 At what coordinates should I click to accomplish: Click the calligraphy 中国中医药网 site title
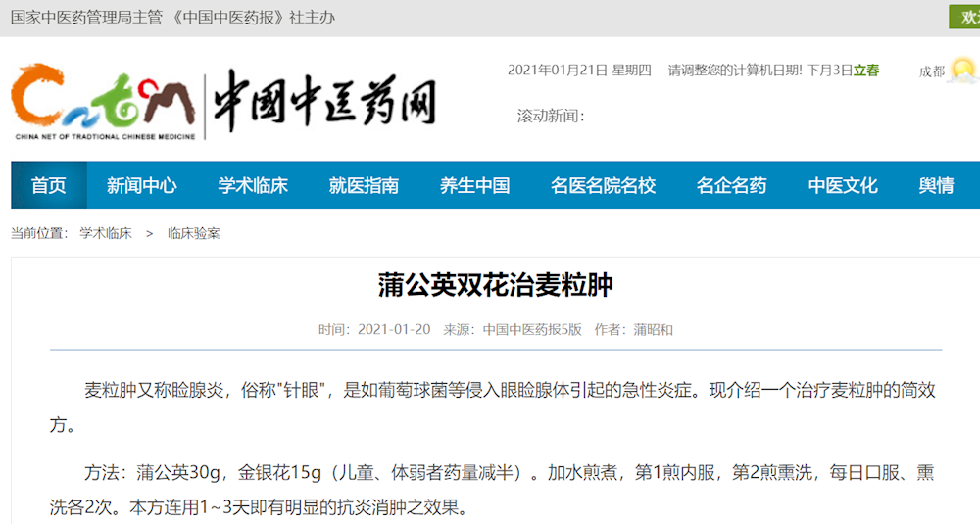tap(324, 101)
